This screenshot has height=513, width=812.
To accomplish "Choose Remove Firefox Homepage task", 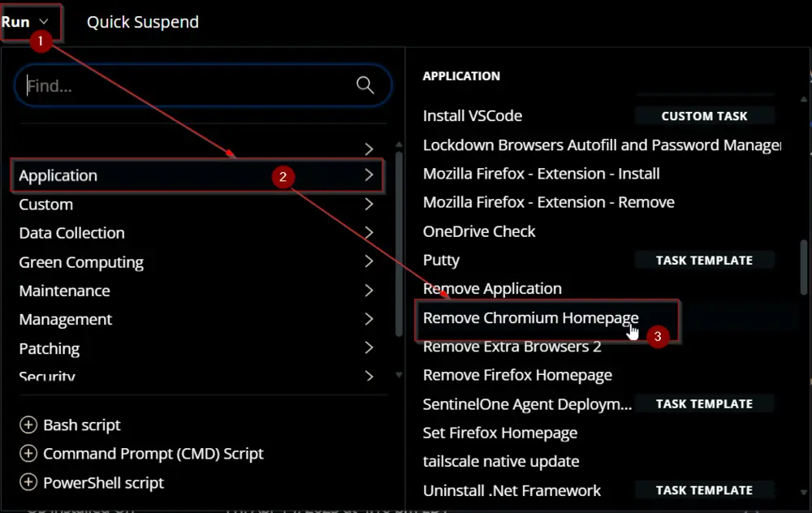I will click(x=517, y=375).
